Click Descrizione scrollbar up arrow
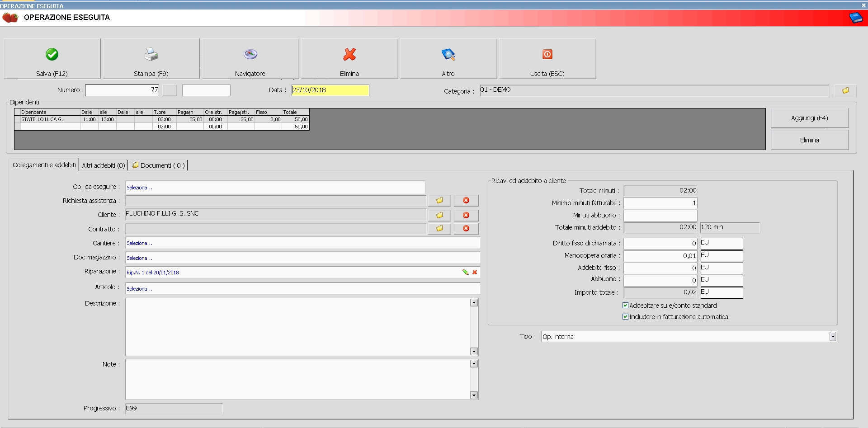 tap(474, 303)
